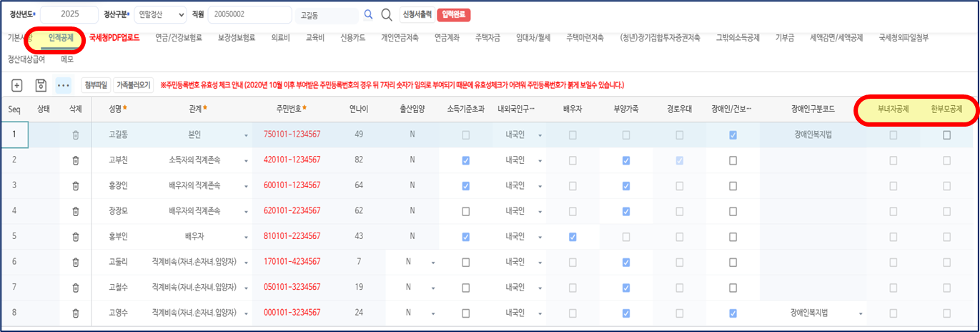Toggle 배우자 checkbox for 홍부인
Viewport: 980px width, 332px height.
(573, 237)
